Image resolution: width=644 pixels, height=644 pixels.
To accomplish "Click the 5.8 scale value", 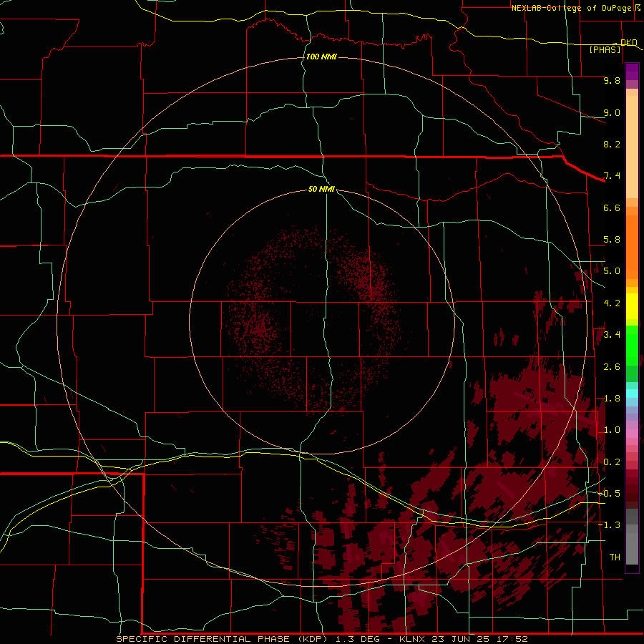I will coord(612,240).
